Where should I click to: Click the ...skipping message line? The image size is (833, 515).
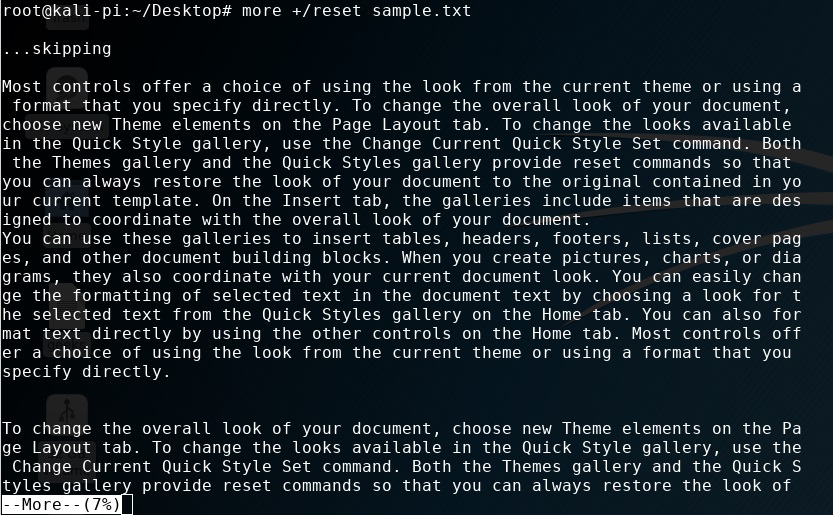click(56, 48)
